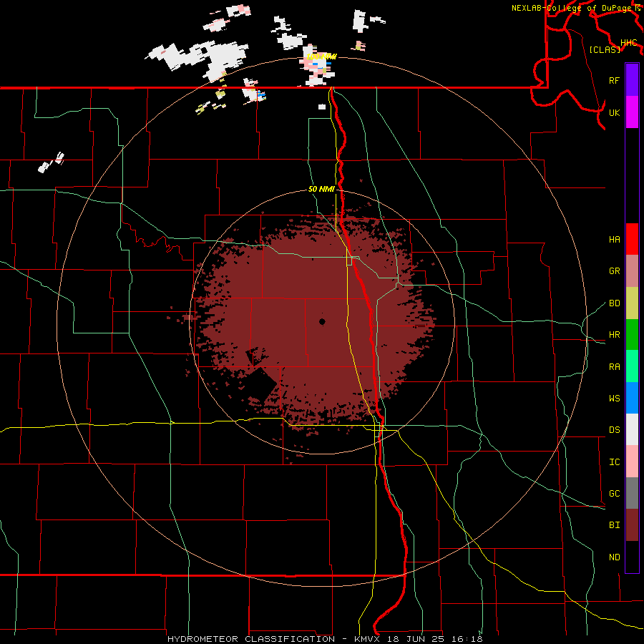
Task: Click the HHC product label
Action: point(628,43)
